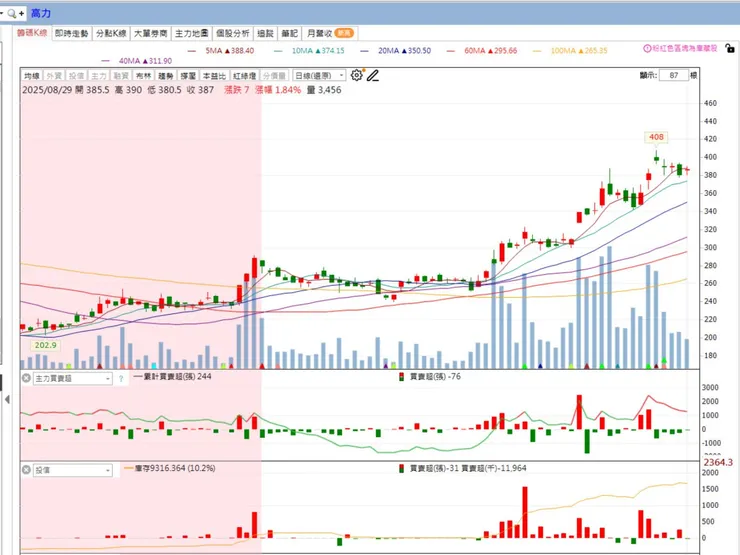Toggle the 撐壓 support-resistance button
Image resolution: width=740 pixels, height=555 pixels.
(x=188, y=76)
